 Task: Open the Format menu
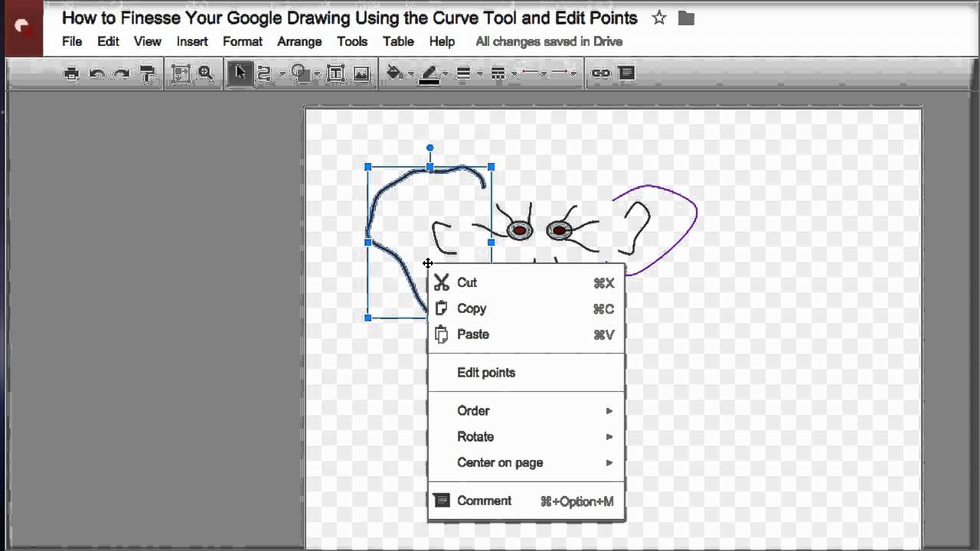(243, 41)
